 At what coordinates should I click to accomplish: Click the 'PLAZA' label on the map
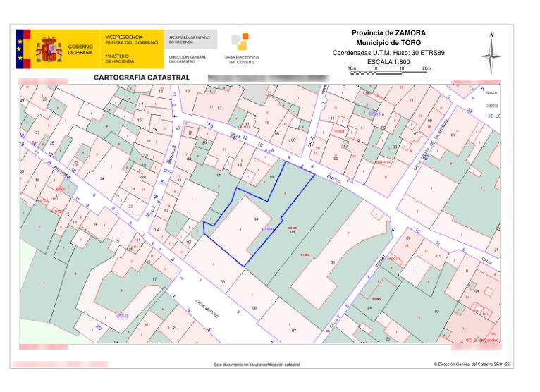click(x=491, y=92)
